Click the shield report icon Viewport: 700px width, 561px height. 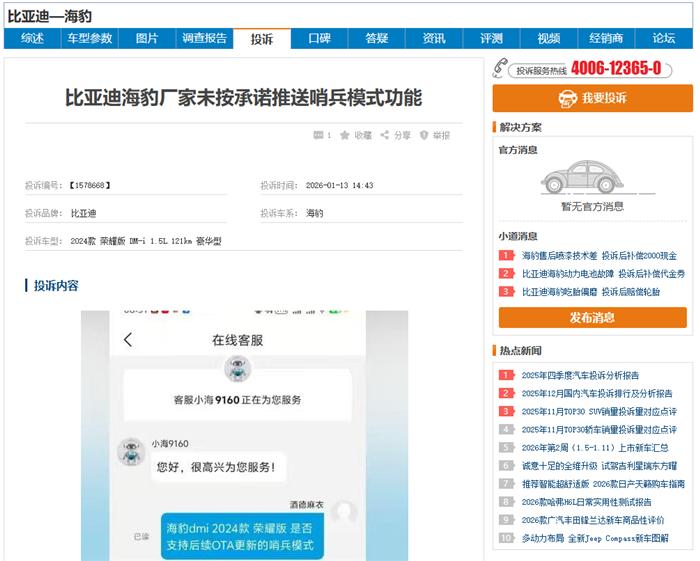[x=424, y=135]
